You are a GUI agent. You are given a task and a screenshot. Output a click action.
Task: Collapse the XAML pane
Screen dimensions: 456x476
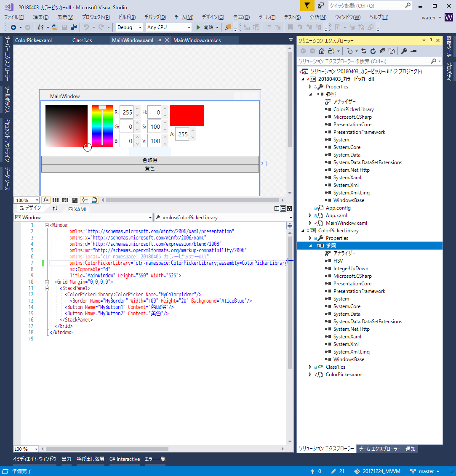290,209
